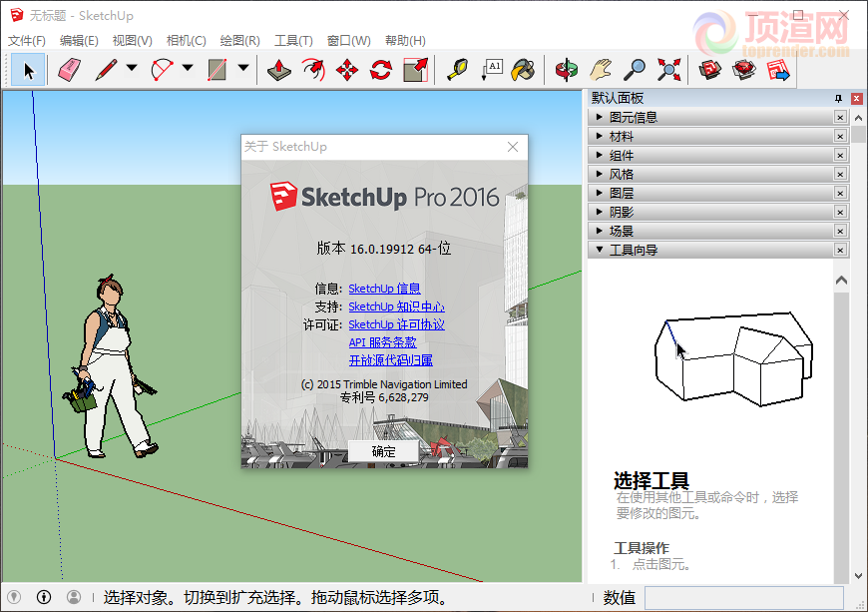The image size is (868, 612).
Task: Select the Select arrow tool
Action: pos(28,70)
